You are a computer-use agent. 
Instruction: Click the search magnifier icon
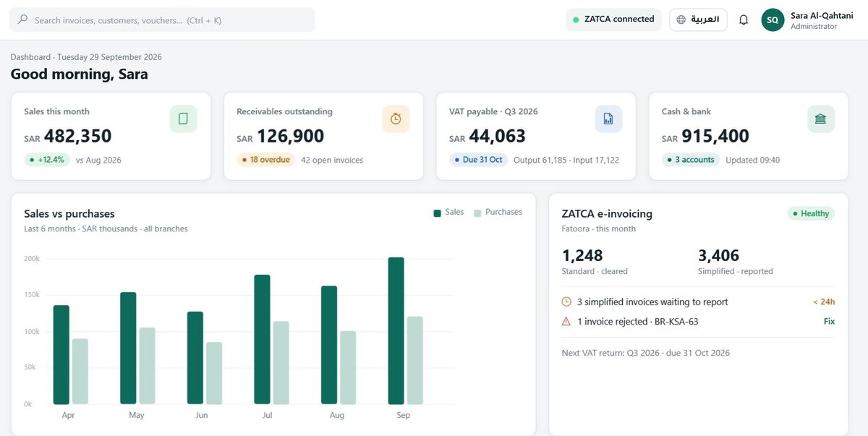[23, 20]
